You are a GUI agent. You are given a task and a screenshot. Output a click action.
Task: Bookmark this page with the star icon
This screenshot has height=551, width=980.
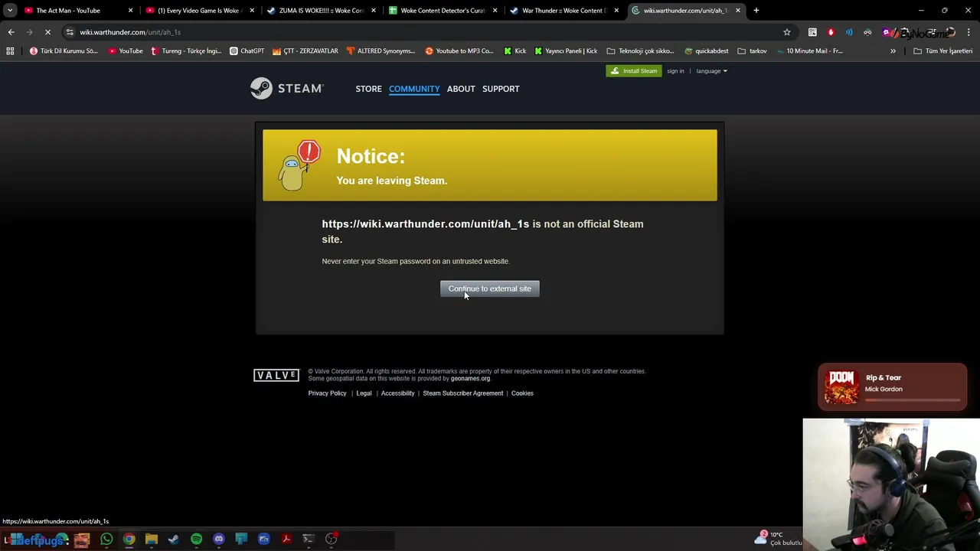[786, 32]
